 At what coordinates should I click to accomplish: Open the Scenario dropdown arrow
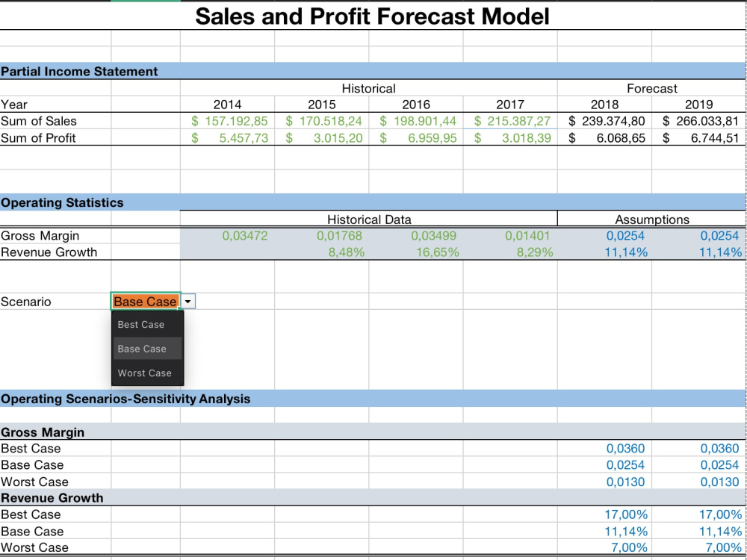(188, 302)
